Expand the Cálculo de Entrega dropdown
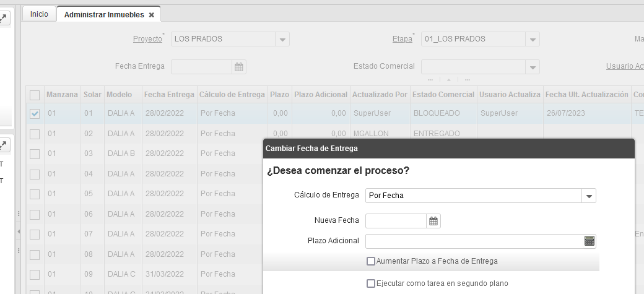Image resolution: width=644 pixels, height=294 pixels. click(589, 196)
